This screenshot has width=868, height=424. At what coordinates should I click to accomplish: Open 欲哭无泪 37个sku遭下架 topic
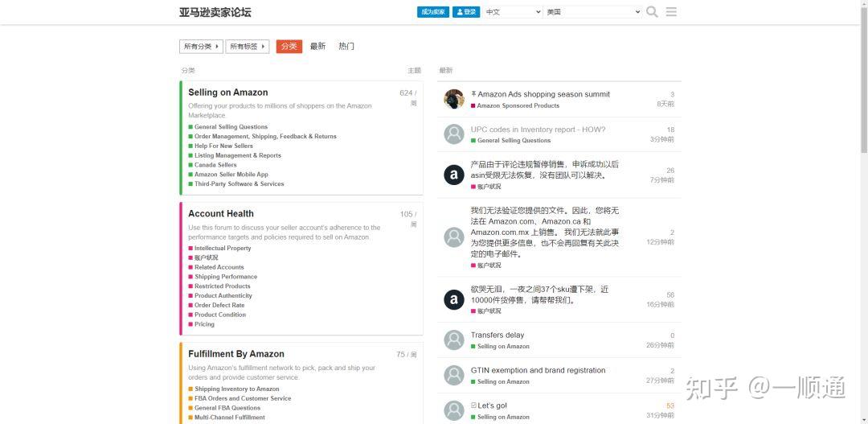pos(540,295)
